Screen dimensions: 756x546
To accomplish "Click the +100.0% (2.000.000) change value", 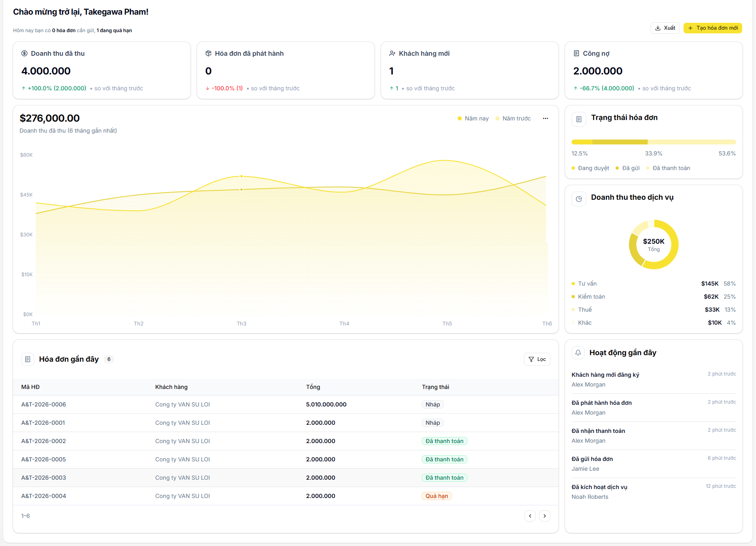I will tap(57, 88).
